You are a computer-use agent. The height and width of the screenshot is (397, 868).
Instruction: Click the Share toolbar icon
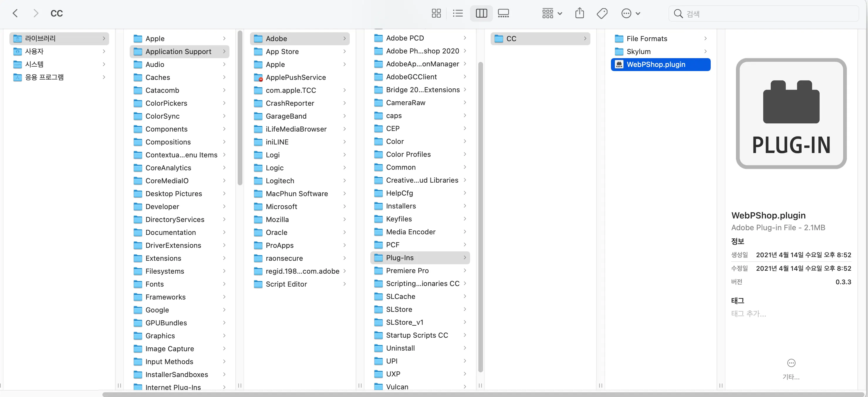coord(579,14)
